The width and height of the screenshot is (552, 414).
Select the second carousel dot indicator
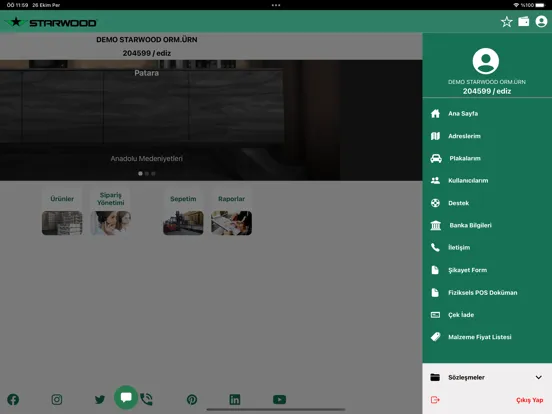pyautogui.click(x=147, y=174)
